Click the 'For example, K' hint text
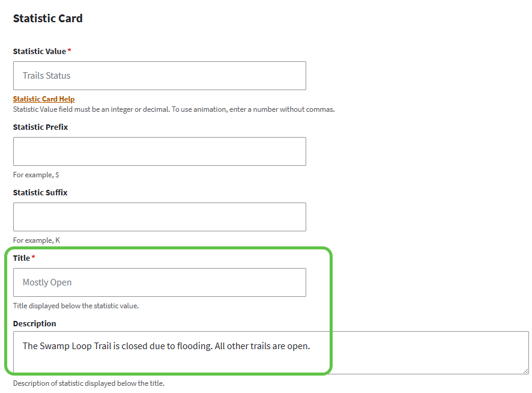532x393 pixels. coord(36,240)
